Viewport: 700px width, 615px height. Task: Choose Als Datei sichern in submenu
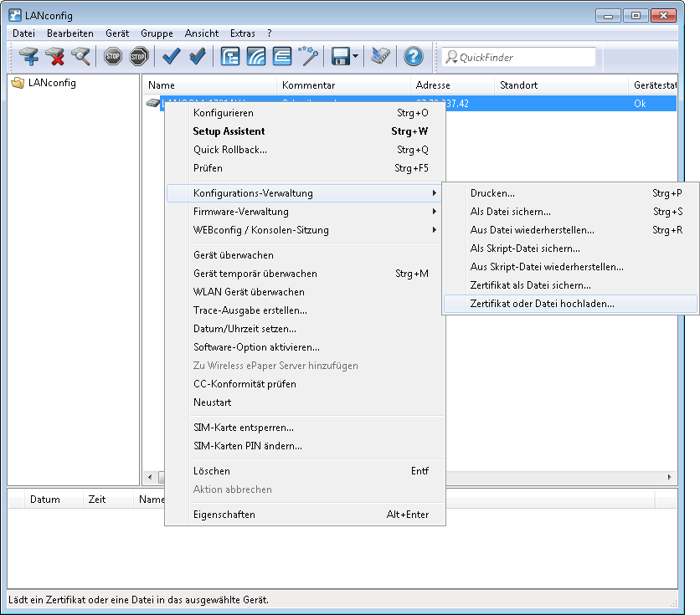(x=510, y=212)
